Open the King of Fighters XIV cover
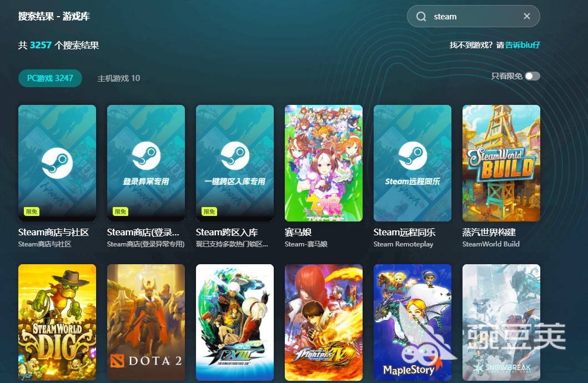 click(324, 322)
